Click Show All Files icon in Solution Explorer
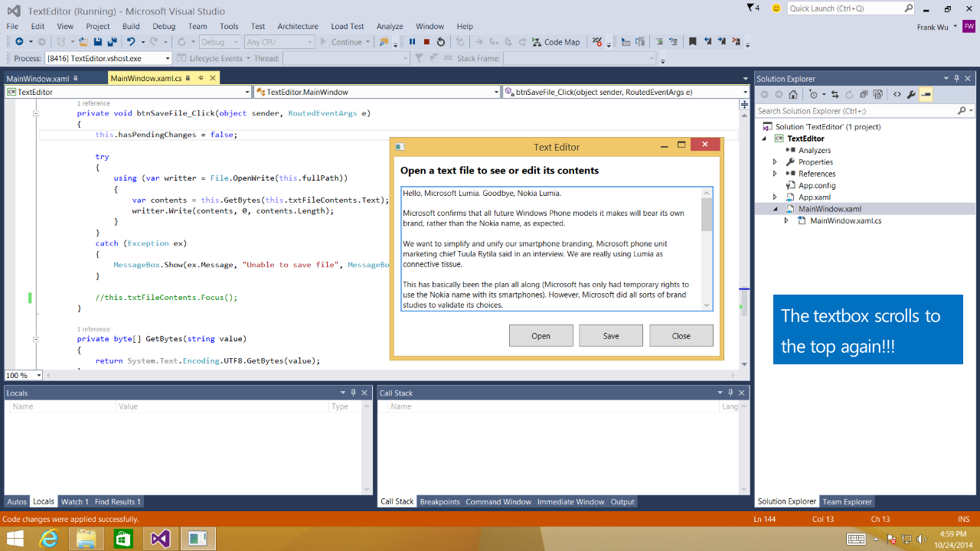The image size is (980, 551). [x=877, y=95]
